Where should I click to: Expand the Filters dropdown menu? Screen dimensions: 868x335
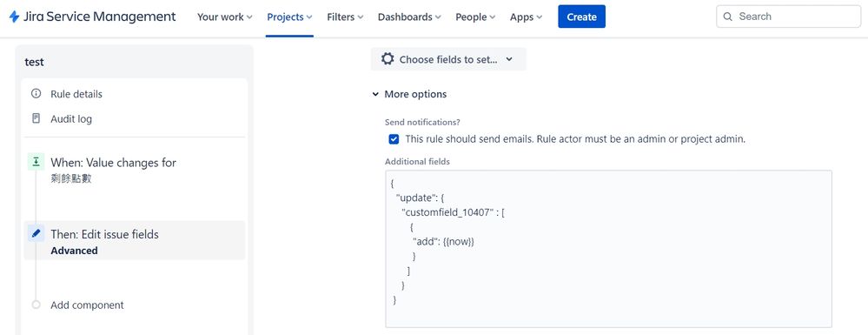[345, 17]
